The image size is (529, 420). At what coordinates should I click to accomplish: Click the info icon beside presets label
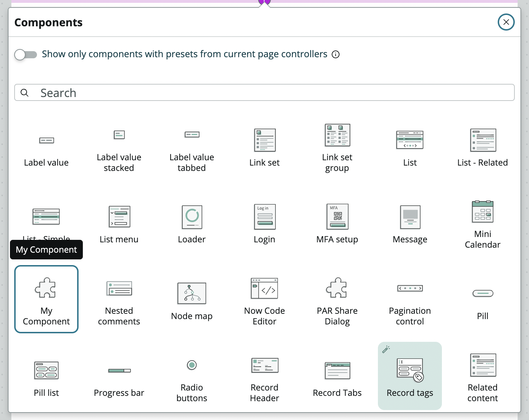coord(336,54)
